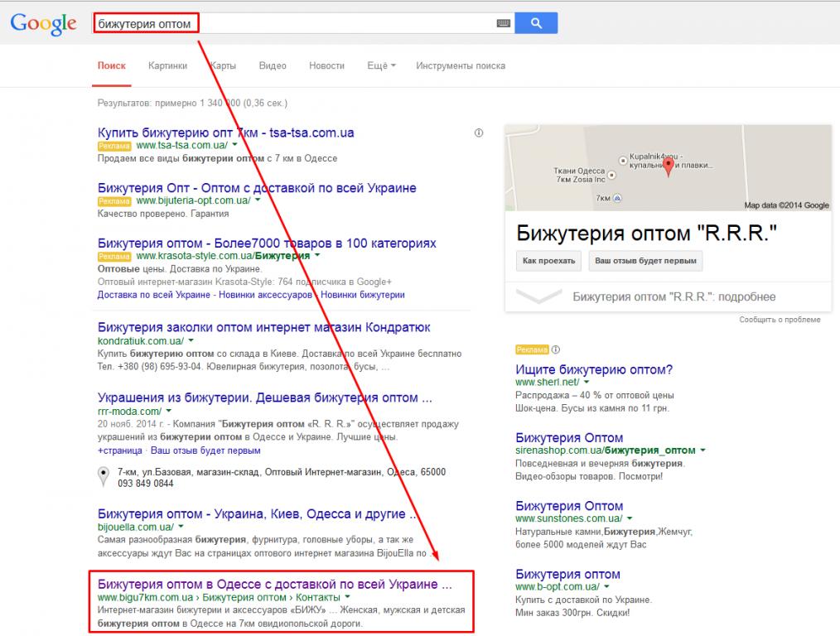Open sirenashop 'Бижутерия Оптом' ad title
Image resolution: width=840 pixels, height=636 pixels.
tap(569, 437)
